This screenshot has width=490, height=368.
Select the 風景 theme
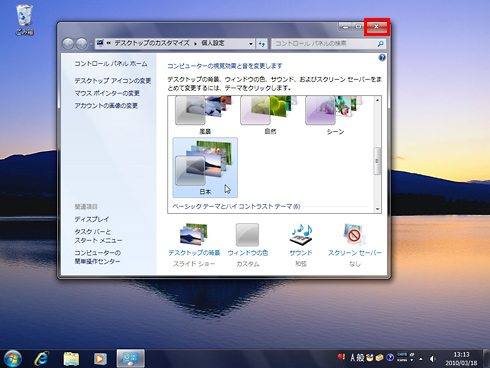pos(205,115)
